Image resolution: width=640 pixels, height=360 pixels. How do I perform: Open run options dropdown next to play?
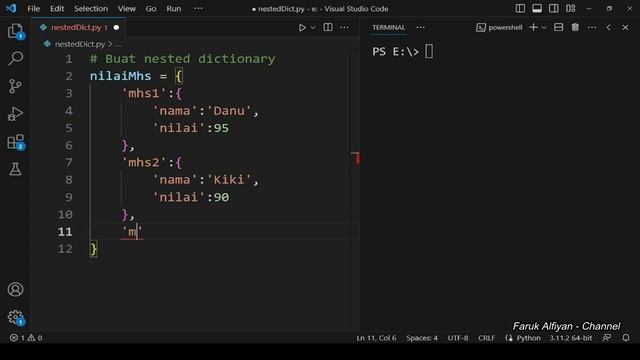(x=313, y=27)
